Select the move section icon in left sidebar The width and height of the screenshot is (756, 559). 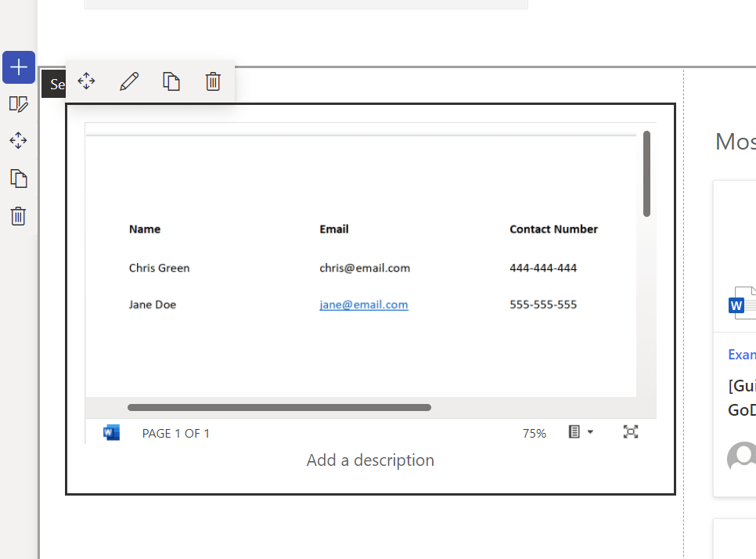pyautogui.click(x=18, y=140)
